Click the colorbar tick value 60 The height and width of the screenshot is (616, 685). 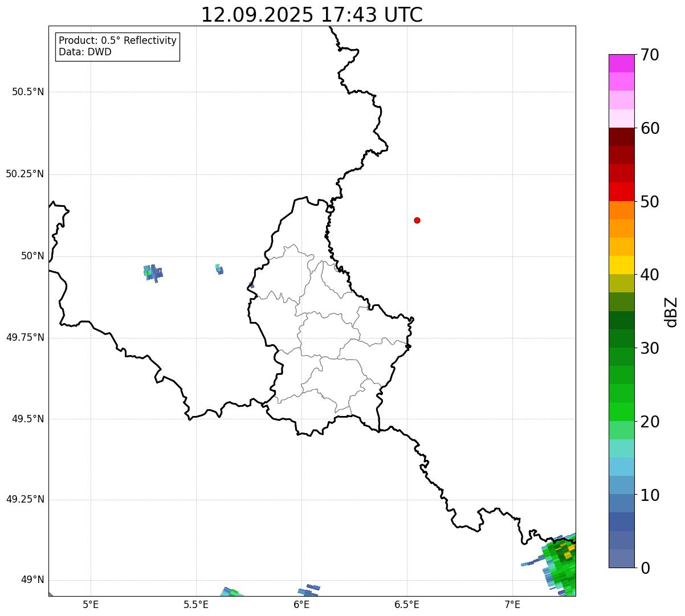coord(649,128)
